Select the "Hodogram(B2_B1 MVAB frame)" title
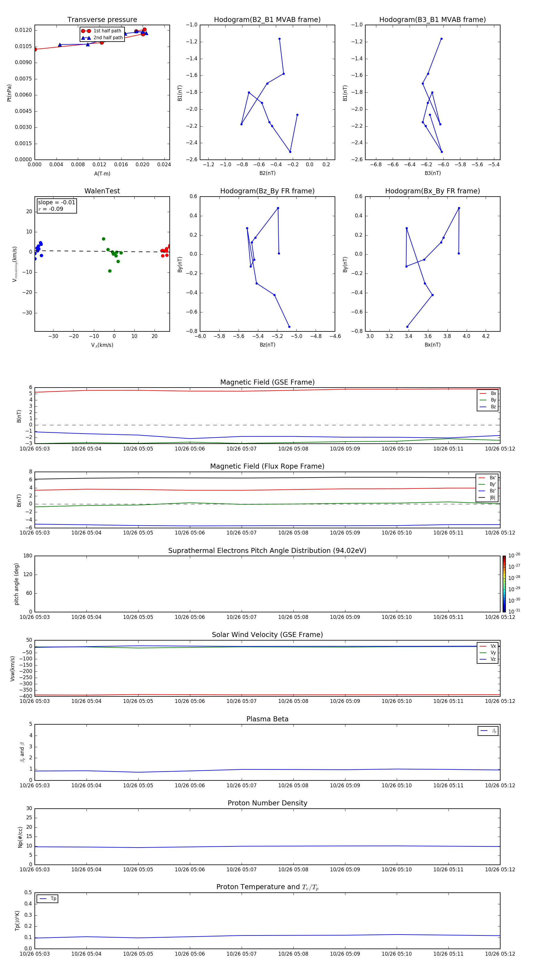The height and width of the screenshot is (980, 535). tap(267, 20)
